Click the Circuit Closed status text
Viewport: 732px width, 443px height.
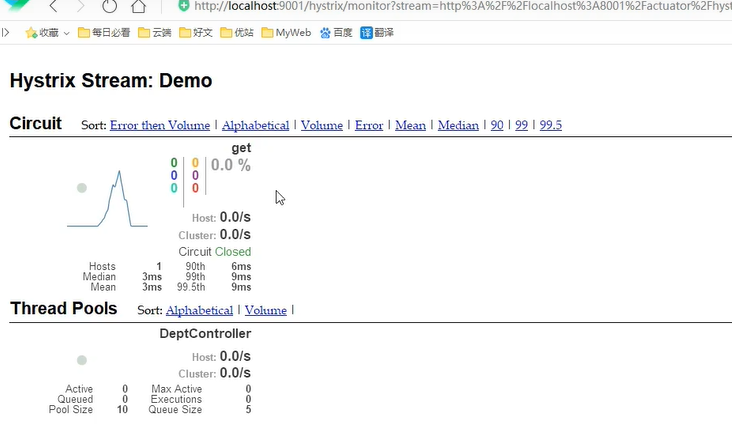215,252
